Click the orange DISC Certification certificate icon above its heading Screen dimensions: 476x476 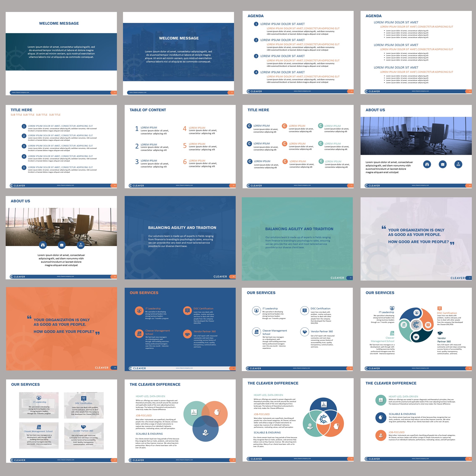[439, 309]
